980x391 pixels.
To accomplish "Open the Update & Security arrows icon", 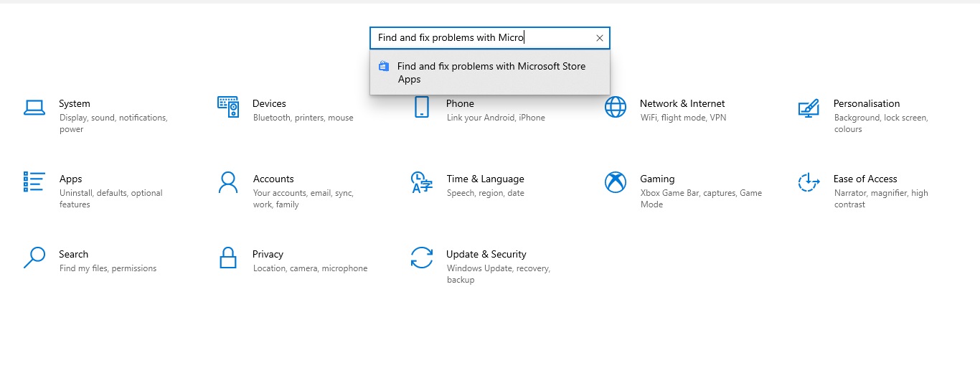I will [421, 258].
